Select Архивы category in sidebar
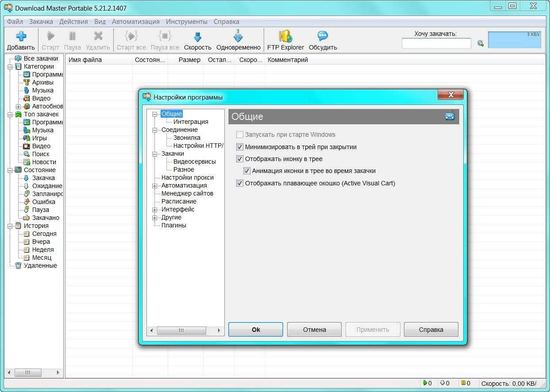Image resolution: width=550 pixels, height=392 pixels. pyautogui.click(x=42, y=82)
